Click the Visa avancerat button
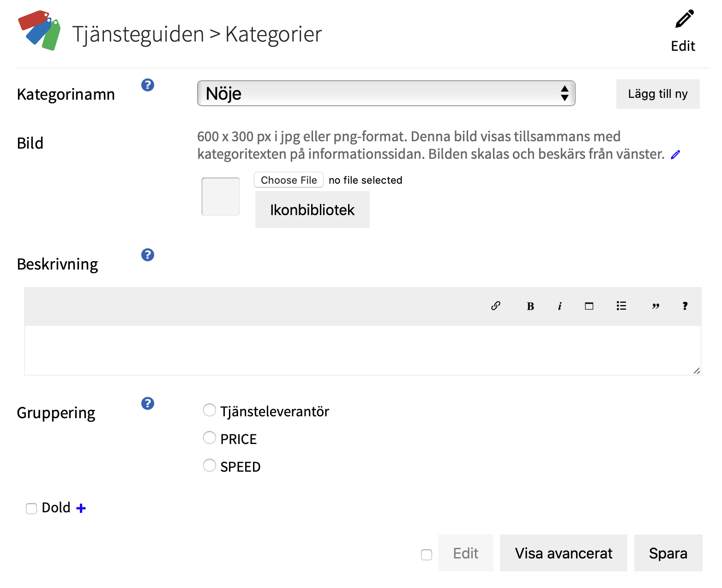 click(563, 553)
